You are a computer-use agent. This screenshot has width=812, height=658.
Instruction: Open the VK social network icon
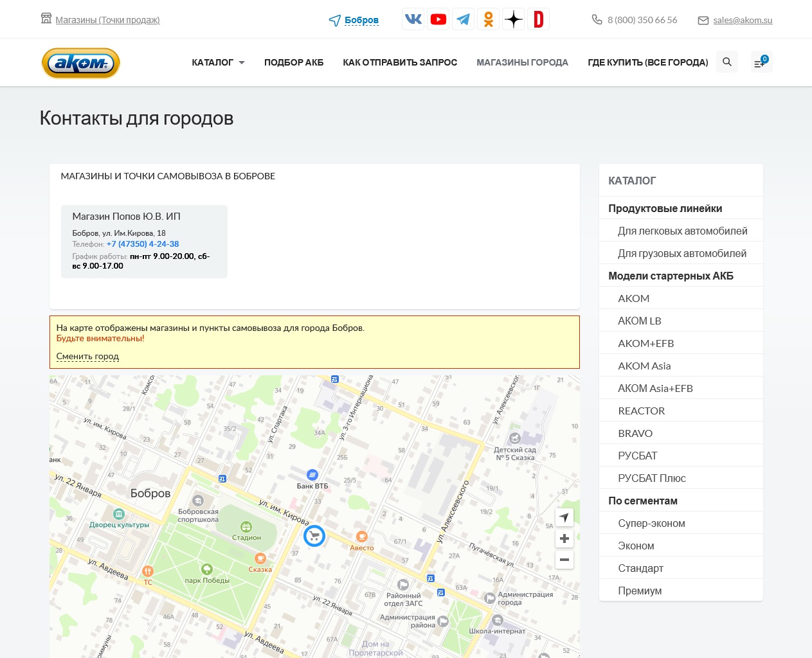click(413, 19)
